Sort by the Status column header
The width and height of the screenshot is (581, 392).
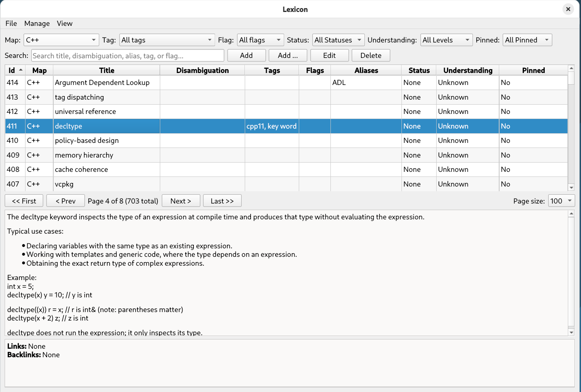click(x=419, y=70)
